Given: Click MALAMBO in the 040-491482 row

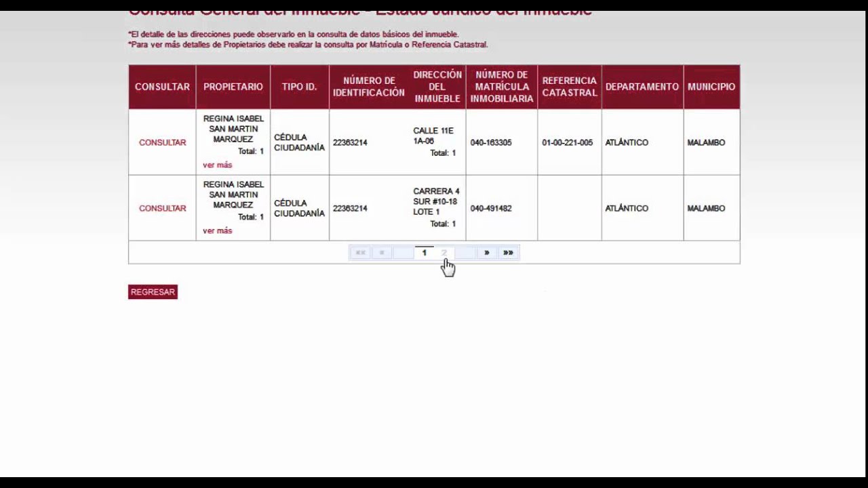Looking at the screenshot, I should tap(706, 208).
